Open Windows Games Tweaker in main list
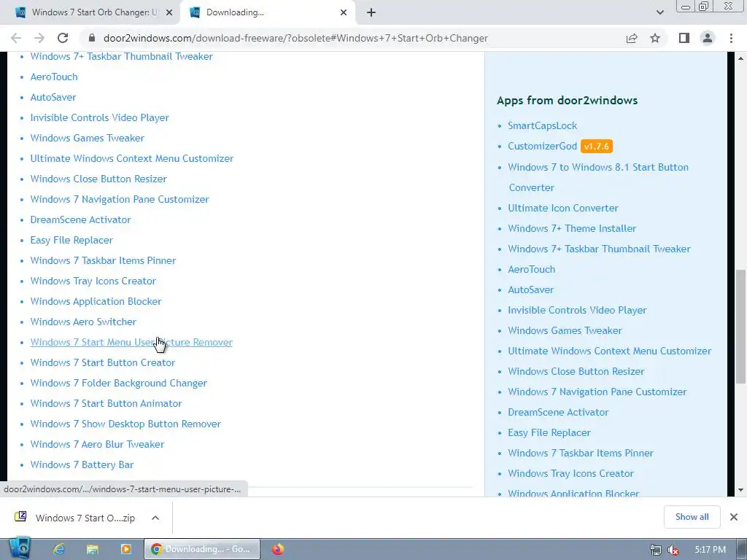Viewport: 747px width, 560px height. [88, 138]
